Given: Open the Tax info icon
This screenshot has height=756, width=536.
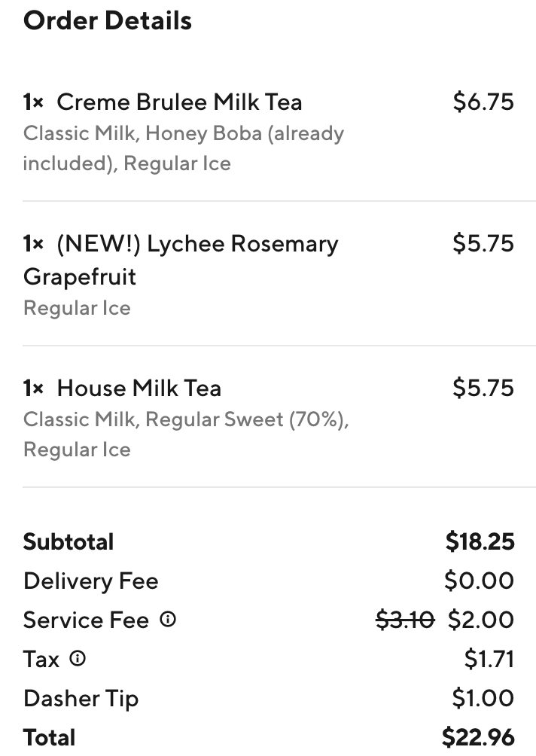Looking at the screenshot, I should pyautogui.click(x=78, y=659).
